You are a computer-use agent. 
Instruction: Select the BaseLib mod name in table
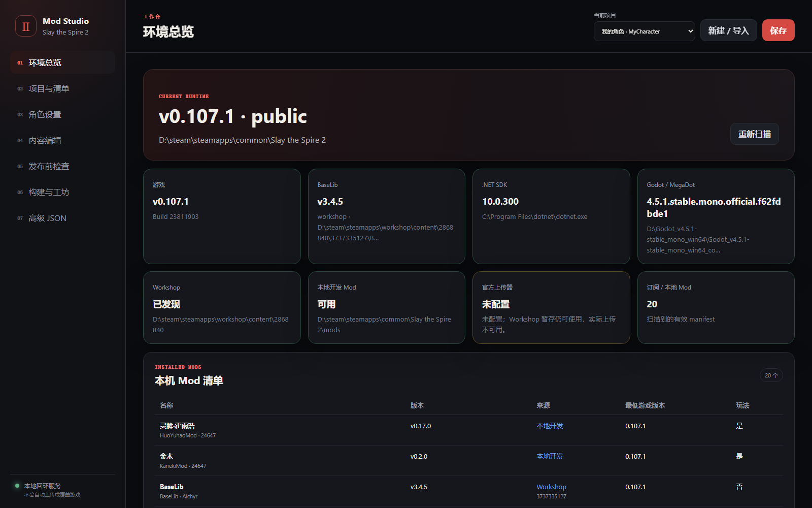click(x=172, y=487)
